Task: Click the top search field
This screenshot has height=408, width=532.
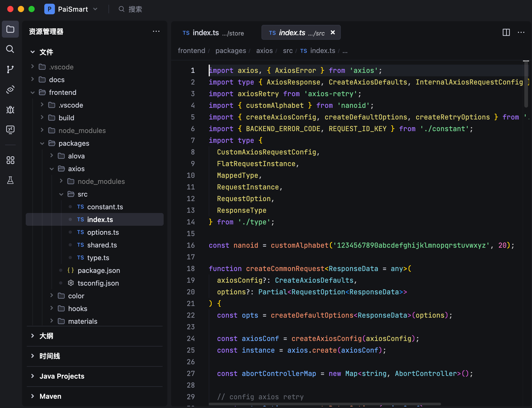Action: [135, 9]
